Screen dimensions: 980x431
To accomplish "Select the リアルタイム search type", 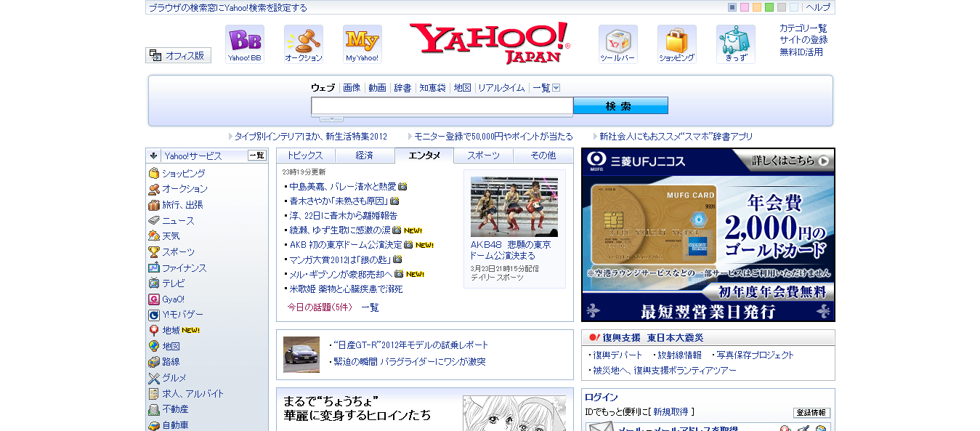I will coord(501,88).
